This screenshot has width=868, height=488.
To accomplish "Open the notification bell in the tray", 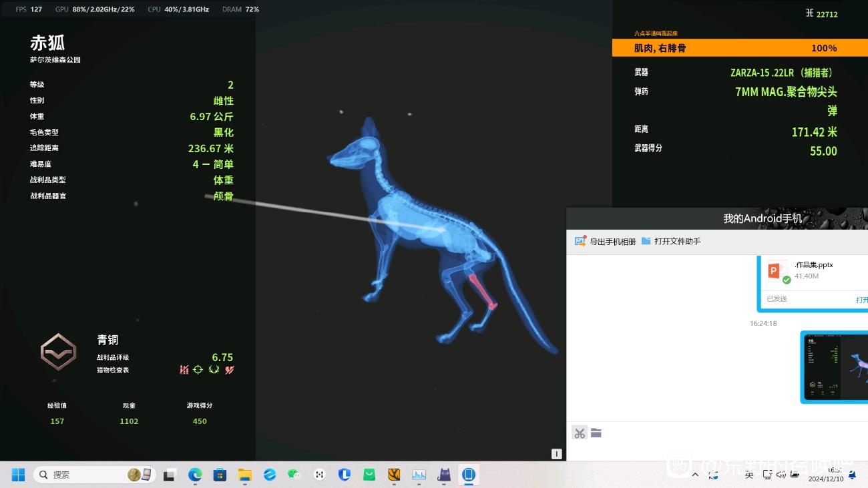I will (853, 475).
